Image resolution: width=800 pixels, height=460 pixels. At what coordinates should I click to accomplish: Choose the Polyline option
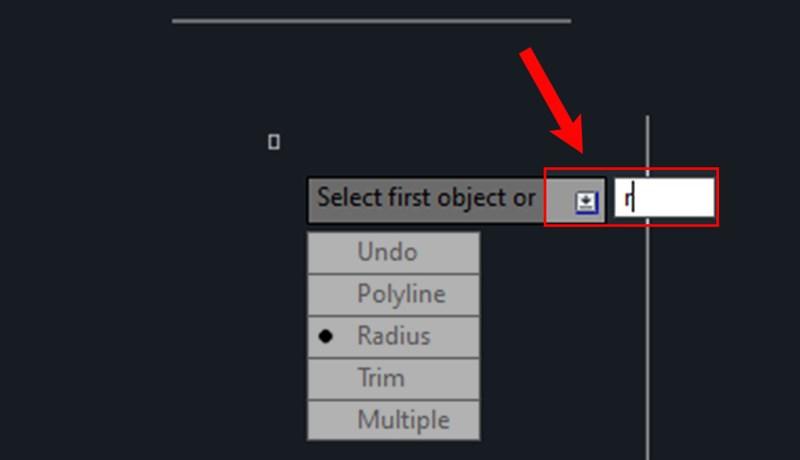[401, 294]
